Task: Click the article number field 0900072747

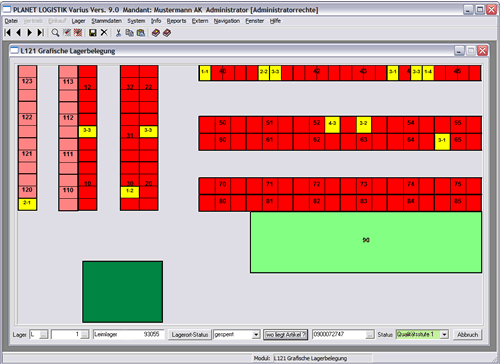Action: click(x=339, y=334)
